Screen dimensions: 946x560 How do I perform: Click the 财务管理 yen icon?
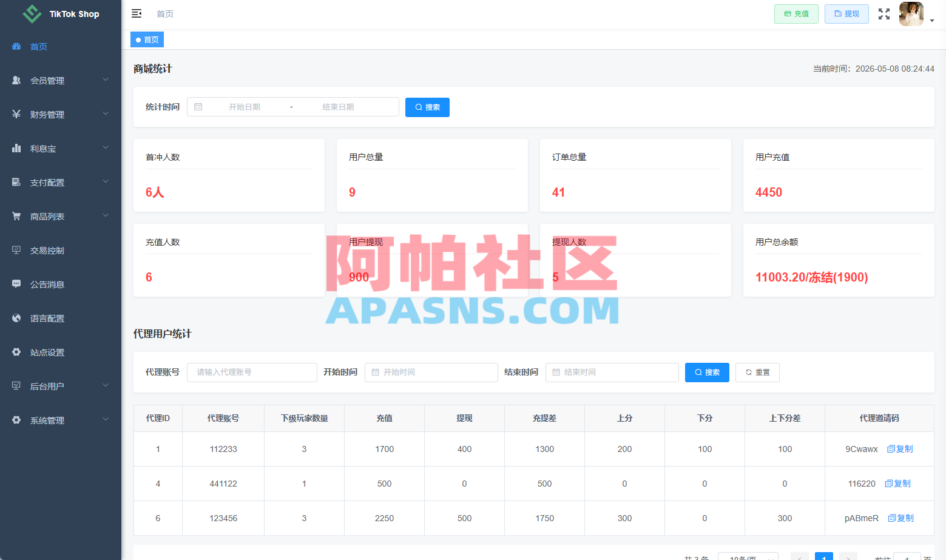click(x=16, y=114)
